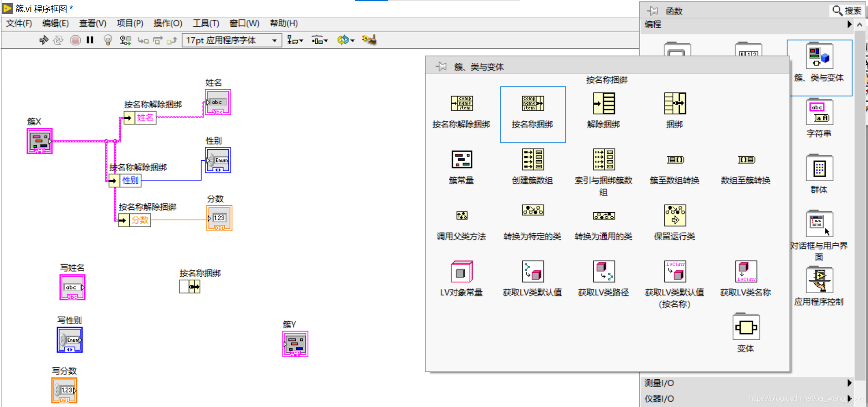Choose 簇至数组转换 function

pos(675,159)
